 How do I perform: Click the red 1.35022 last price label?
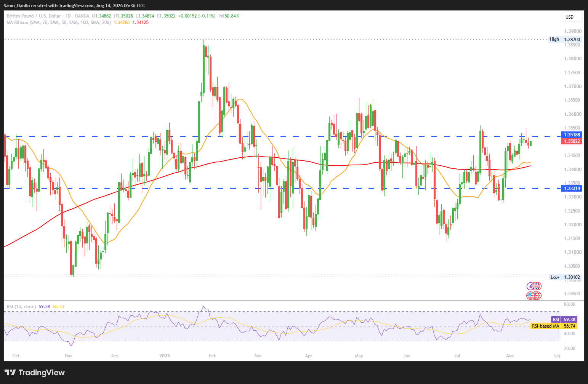pyautogui.click(x=572, y=141)
